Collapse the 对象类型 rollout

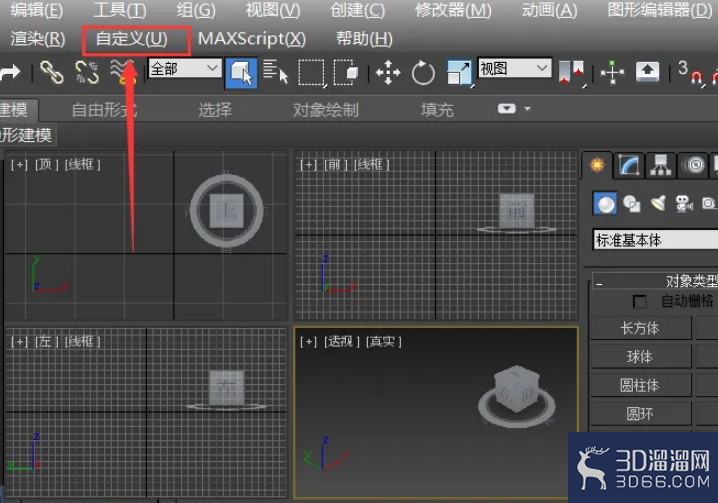pos(655,281)
